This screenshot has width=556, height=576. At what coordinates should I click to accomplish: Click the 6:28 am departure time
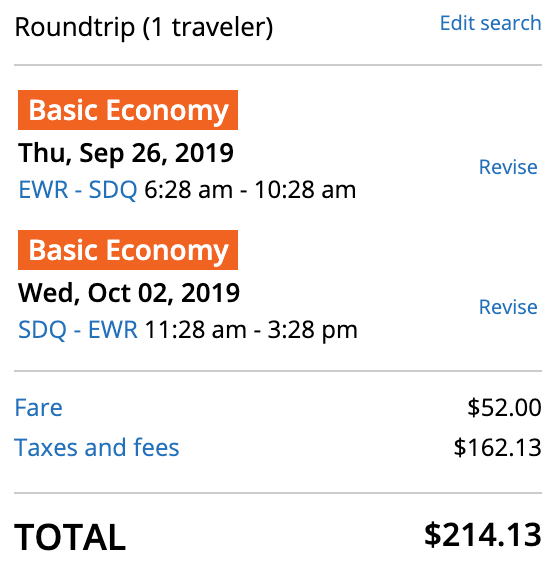click(x=188, y=190)
